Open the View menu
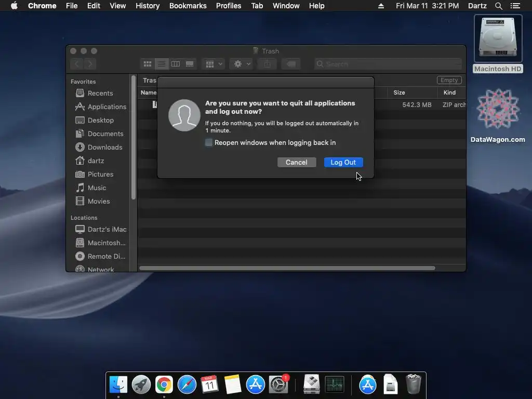This screenshot has height=399, width=532. coord(118,6)
